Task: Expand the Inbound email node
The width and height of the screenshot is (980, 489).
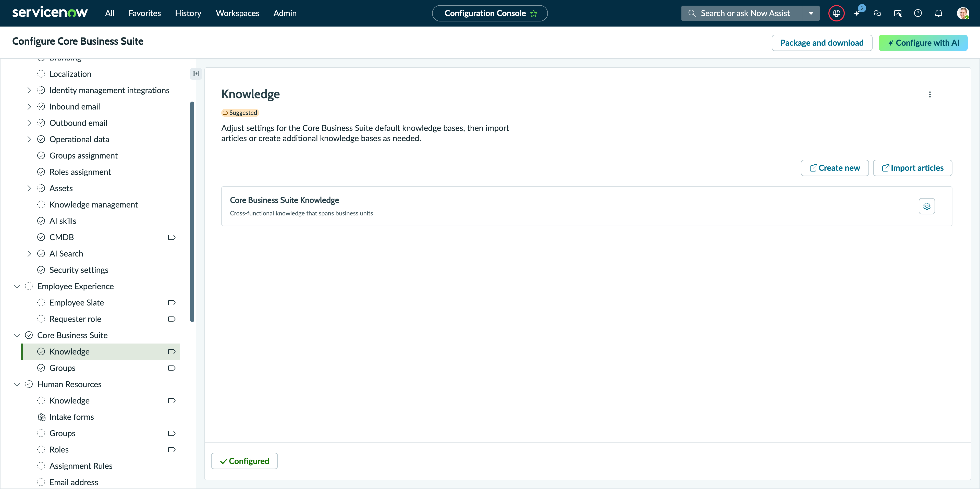Action: [x=29, y=106]
